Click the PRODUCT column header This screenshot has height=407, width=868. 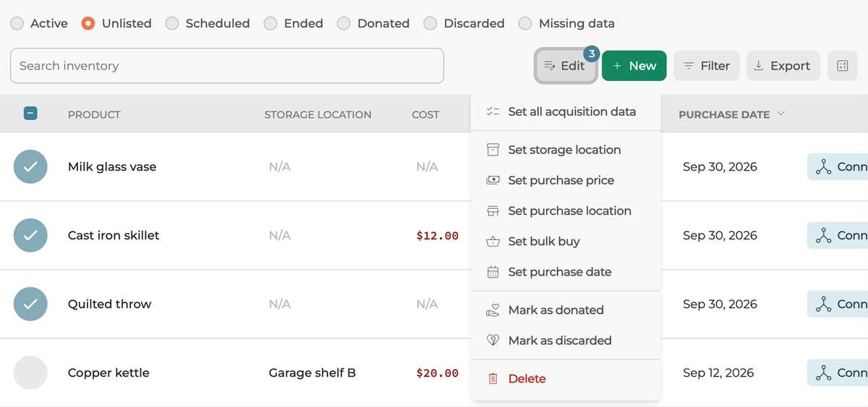(94, 114)
